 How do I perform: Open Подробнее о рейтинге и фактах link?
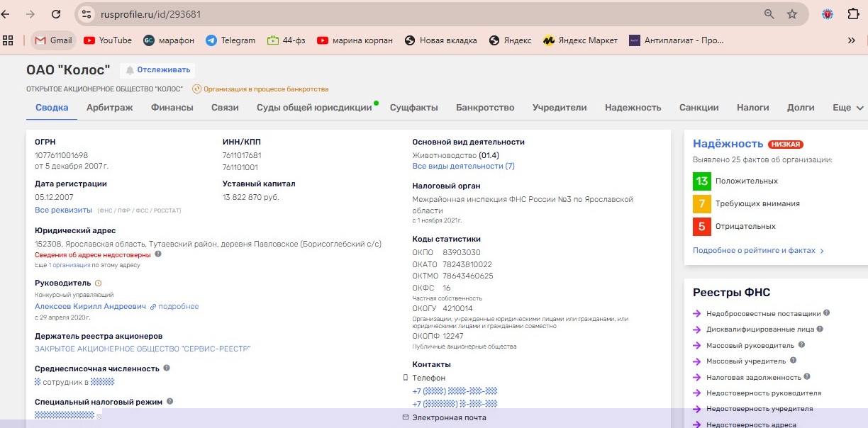(x=759, y=251)
